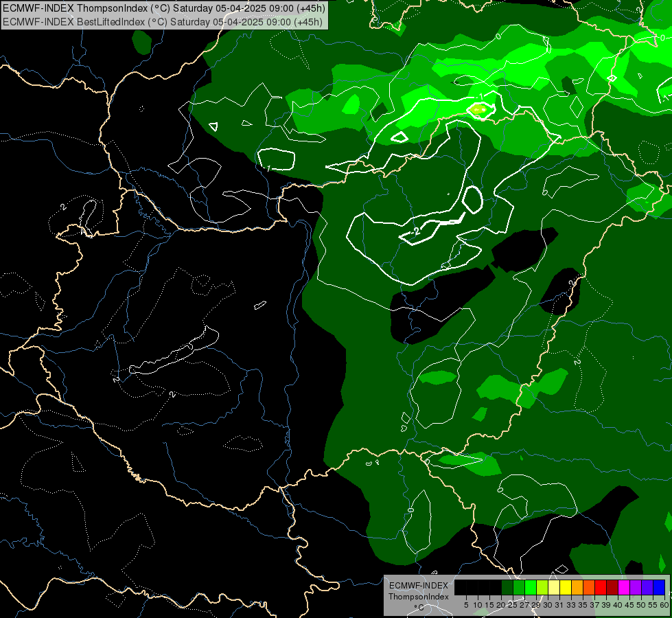Click the ECMWF-INDEX label in the colour legend

coord(419,586)
